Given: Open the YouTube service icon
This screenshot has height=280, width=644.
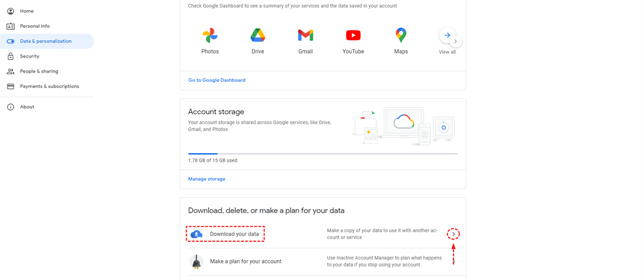Looking at the screenshot, I should click(353, 36).
